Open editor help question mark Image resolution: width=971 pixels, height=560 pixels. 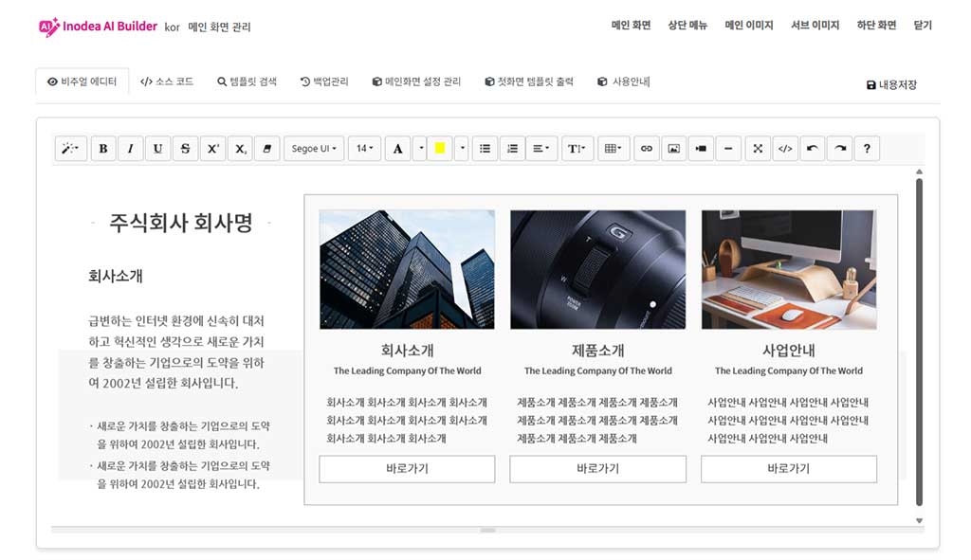(867, 149)
